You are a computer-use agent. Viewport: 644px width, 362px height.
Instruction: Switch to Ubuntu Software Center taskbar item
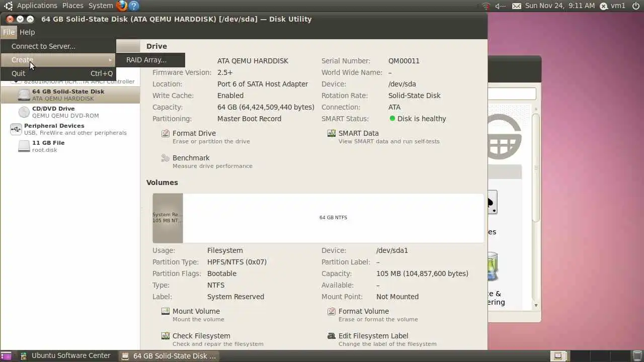(65, 356)
